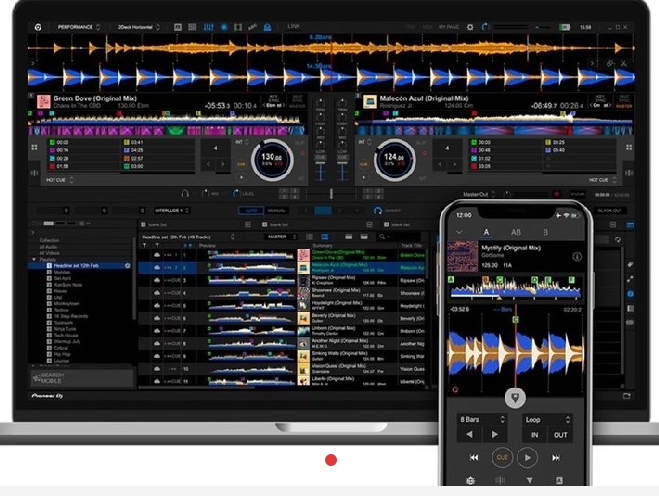Collapse the Playlists tree node
This screenshot has height=496, width=659.
tap(34, 260)
